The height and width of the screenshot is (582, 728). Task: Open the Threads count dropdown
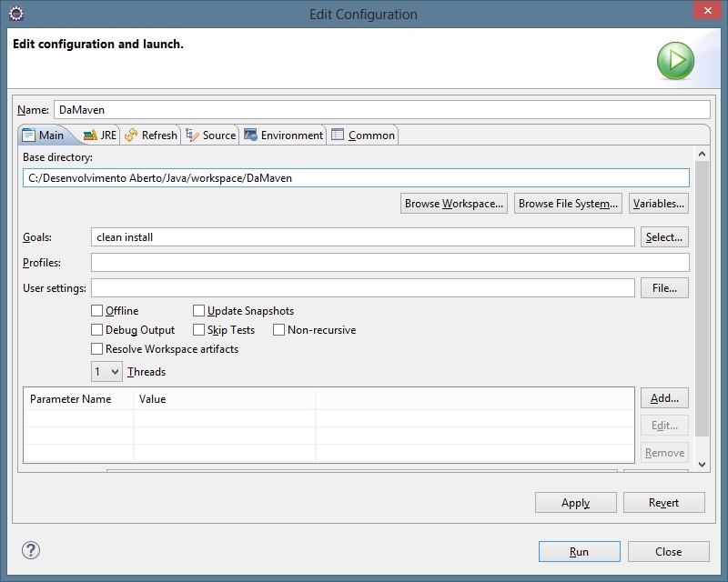click(x=106, y=372)
